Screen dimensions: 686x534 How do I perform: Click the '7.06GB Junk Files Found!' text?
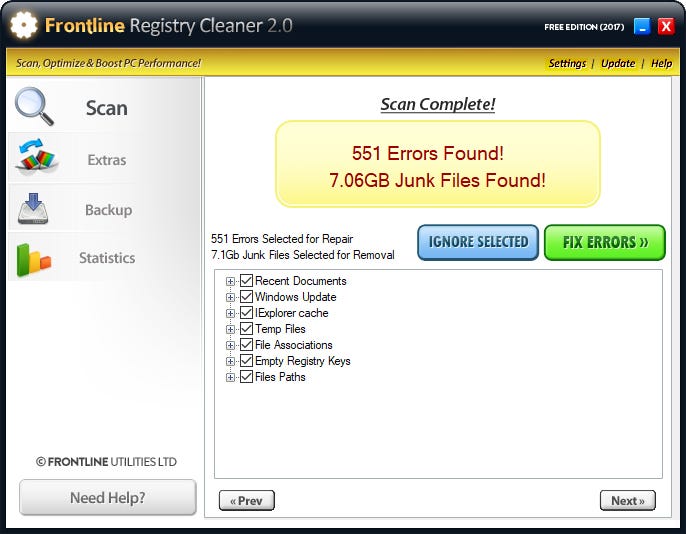click(438, 180)
